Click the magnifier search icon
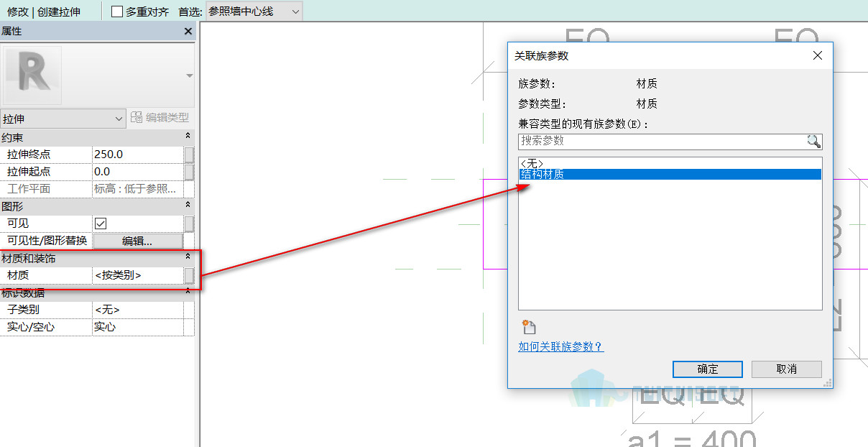The image size is (868, 447). (x=813, y=141)
